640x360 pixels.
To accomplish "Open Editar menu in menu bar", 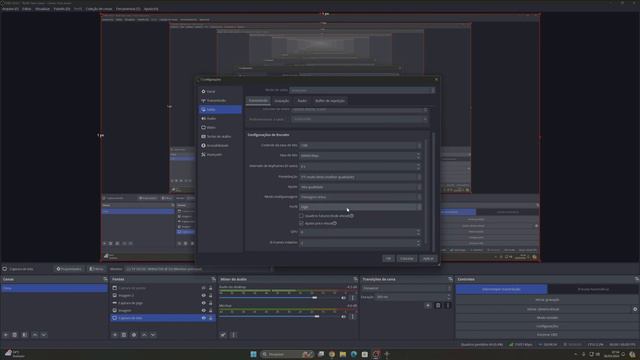I will (27, 9).
